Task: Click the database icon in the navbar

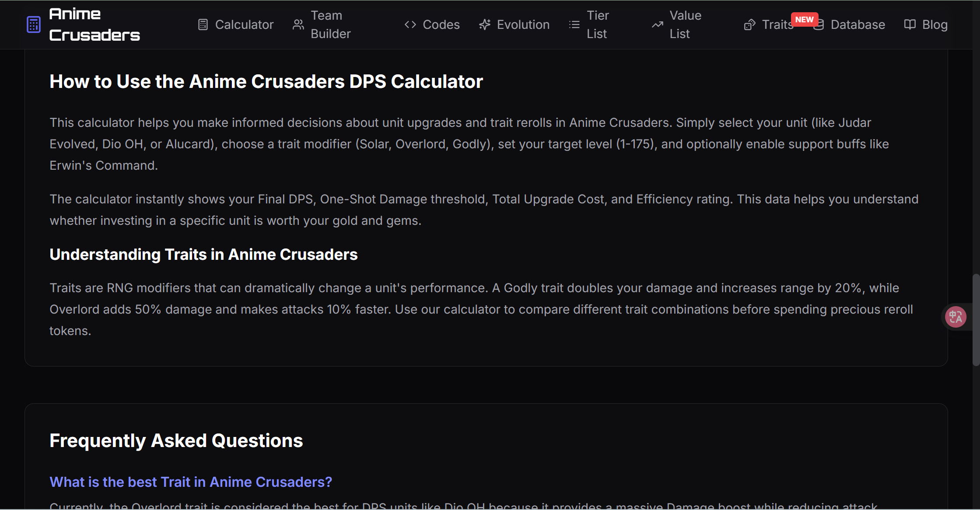Action: [819, 24]
